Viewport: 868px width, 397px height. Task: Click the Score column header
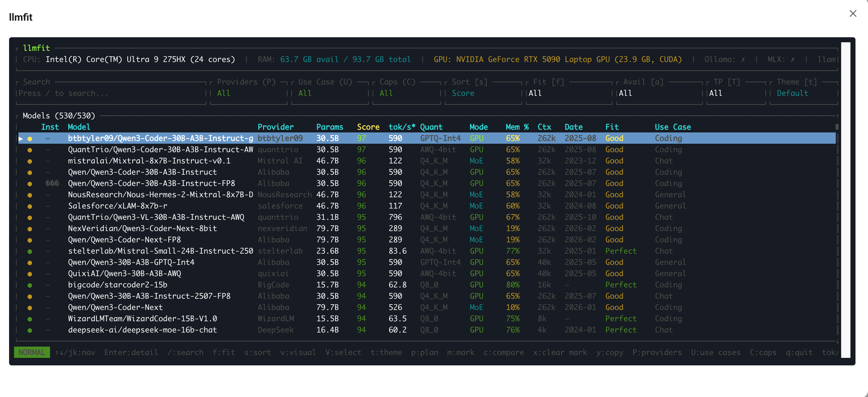coord(368,127)
